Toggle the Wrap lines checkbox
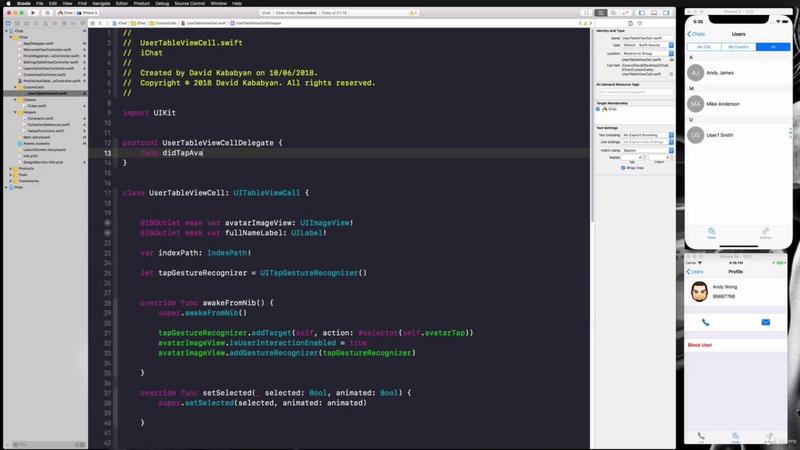Image resolution: width=800 pixels, height=450 pixels. point(623,168)
